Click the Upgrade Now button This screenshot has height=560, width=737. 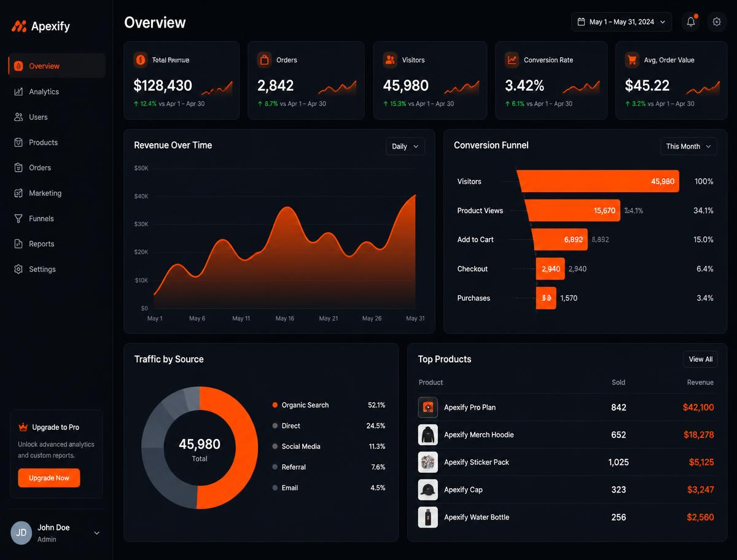click(49, 478)
